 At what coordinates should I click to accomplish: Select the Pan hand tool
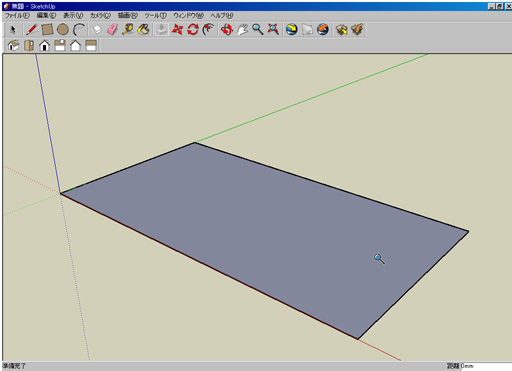pos(242,30)
